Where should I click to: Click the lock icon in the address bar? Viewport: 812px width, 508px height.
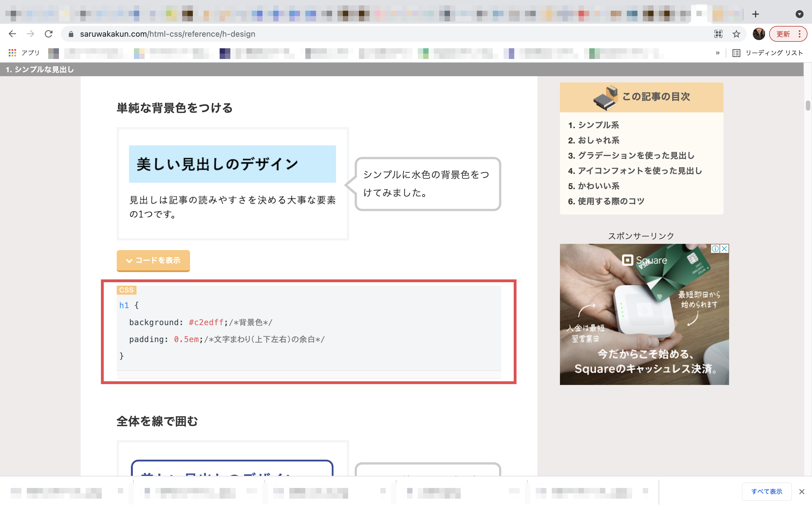click(x=71, y=34)
